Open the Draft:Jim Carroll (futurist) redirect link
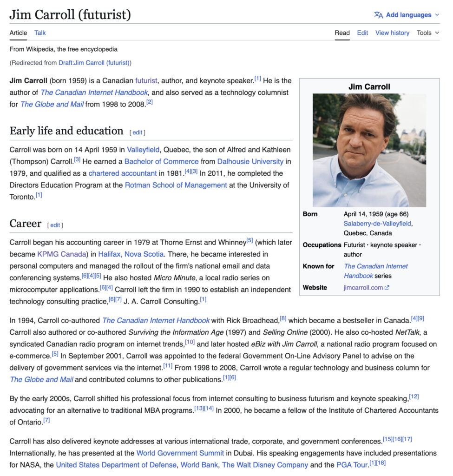This screenshot has width=453, height=476. [94, 63]
